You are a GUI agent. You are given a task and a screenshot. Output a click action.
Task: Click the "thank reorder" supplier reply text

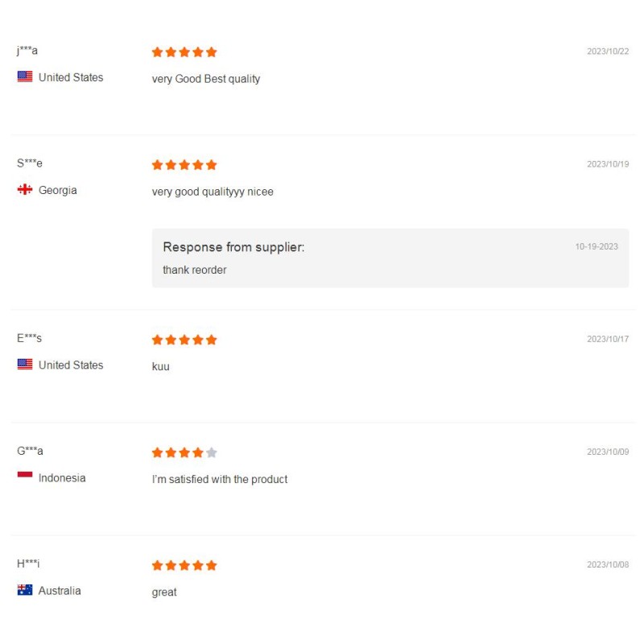point(194,270)
